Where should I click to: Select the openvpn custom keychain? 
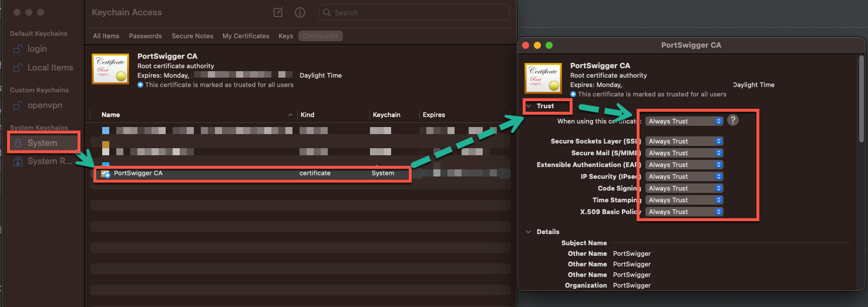pyautogui.click(x=45, y=105)
